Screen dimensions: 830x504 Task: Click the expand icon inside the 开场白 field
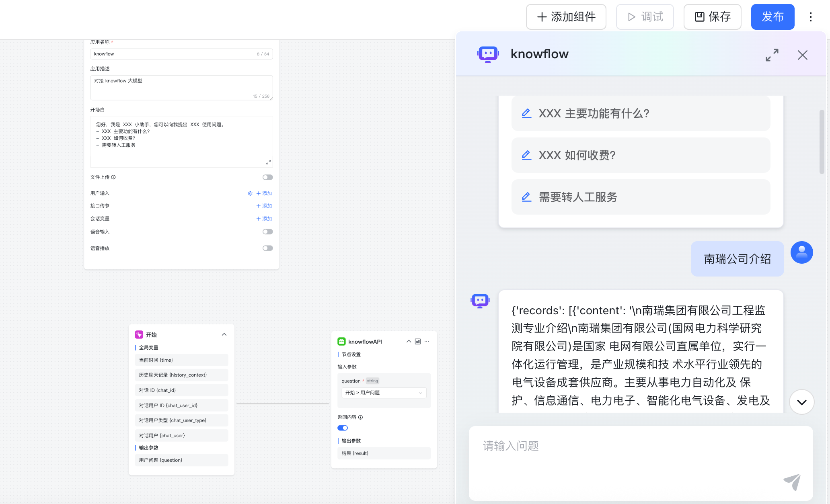click(x=268, y=162)
